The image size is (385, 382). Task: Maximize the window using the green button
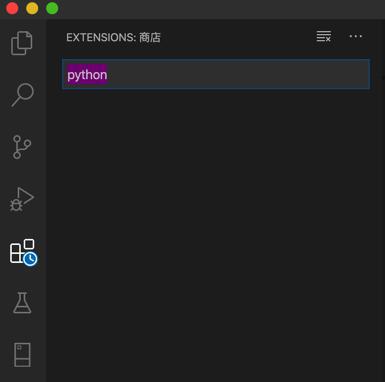click(x=52, y=8)
